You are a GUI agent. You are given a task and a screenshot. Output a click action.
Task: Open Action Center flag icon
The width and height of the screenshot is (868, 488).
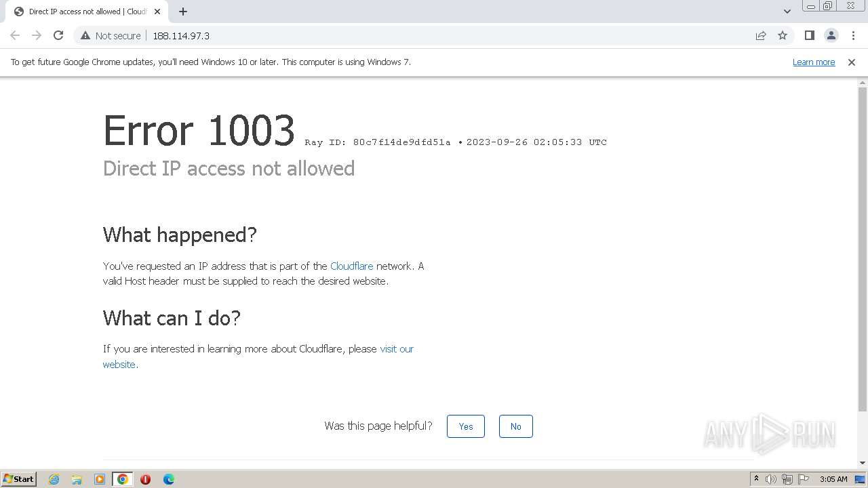pos(804,479)
